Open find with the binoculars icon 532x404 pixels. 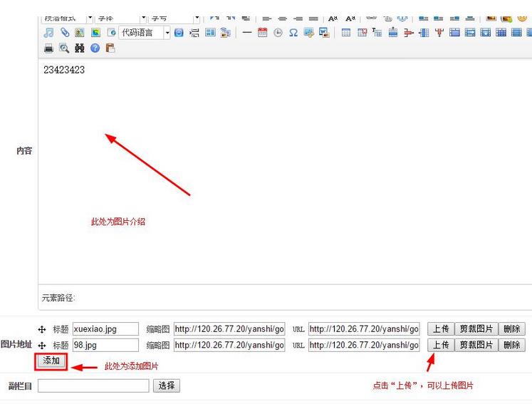(80, 48)
